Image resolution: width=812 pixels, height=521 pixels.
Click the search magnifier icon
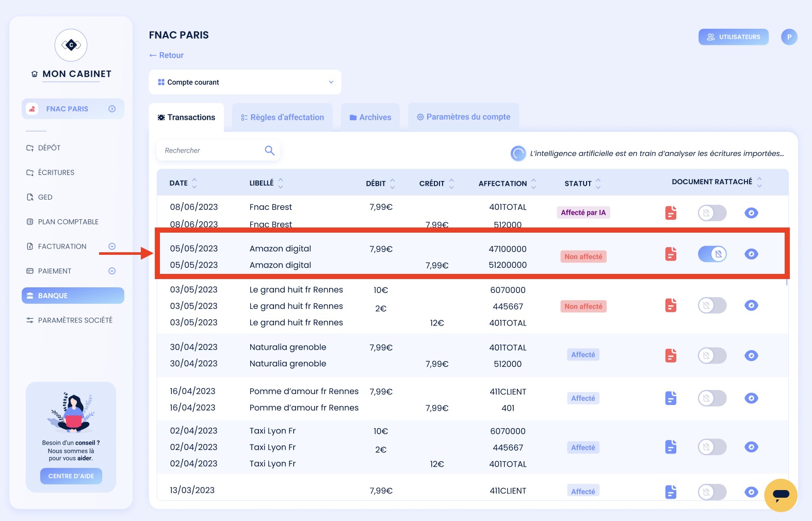click(x=269, y=150)
